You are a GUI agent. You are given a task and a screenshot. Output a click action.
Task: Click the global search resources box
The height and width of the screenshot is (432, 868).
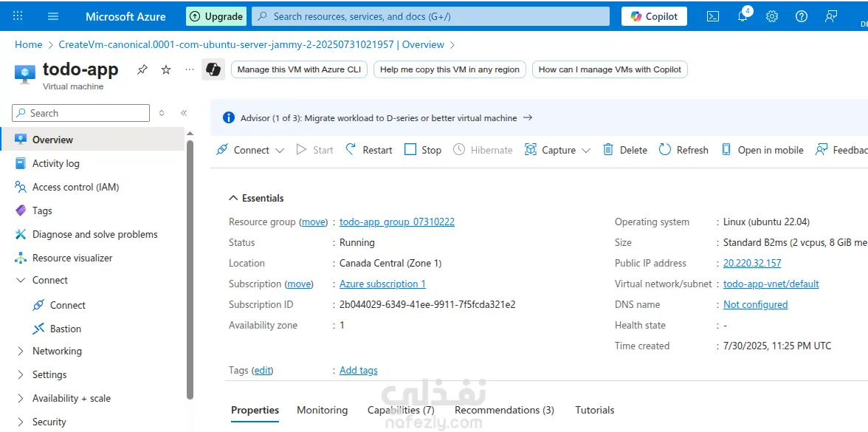click(431, 16)
